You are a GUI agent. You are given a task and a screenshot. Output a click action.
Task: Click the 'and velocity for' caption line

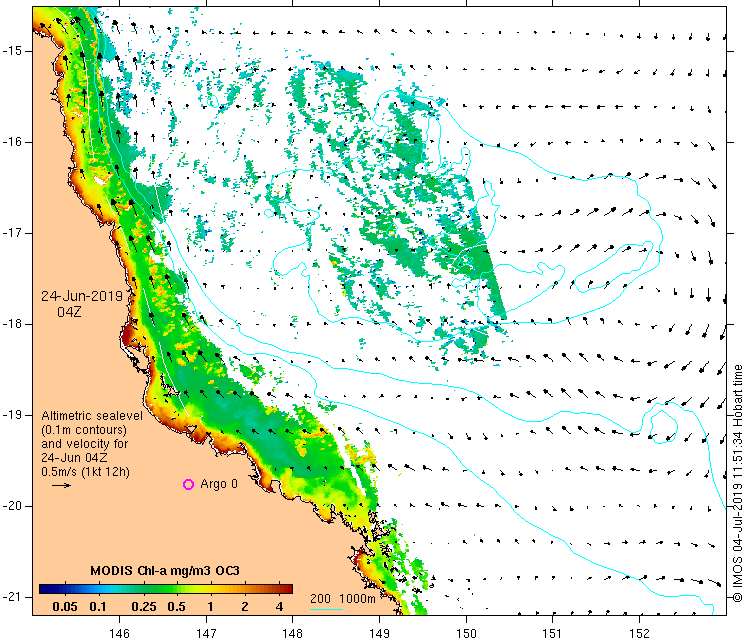click(x=85, y=443)
